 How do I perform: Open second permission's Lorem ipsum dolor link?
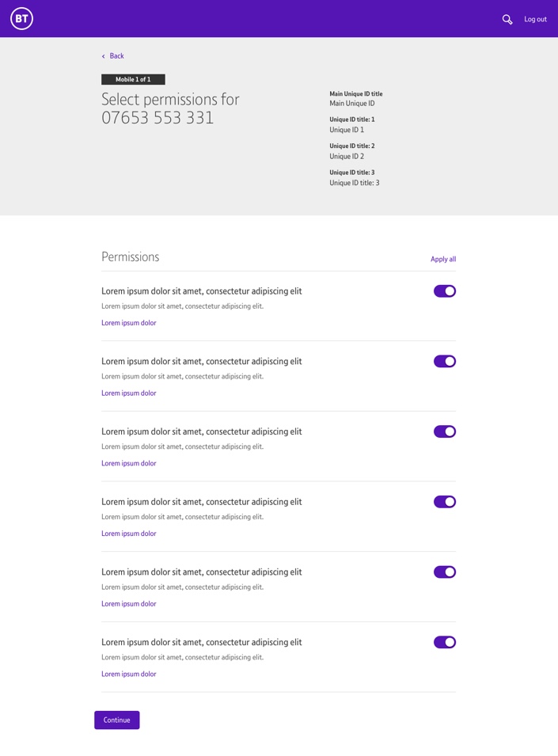coord(129,393)
